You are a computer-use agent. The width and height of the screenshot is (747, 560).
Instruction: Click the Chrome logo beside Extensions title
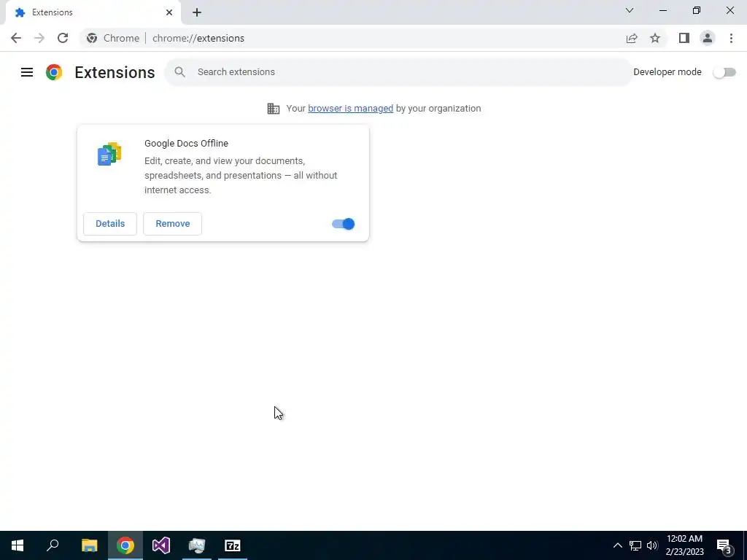pos(54,72)
